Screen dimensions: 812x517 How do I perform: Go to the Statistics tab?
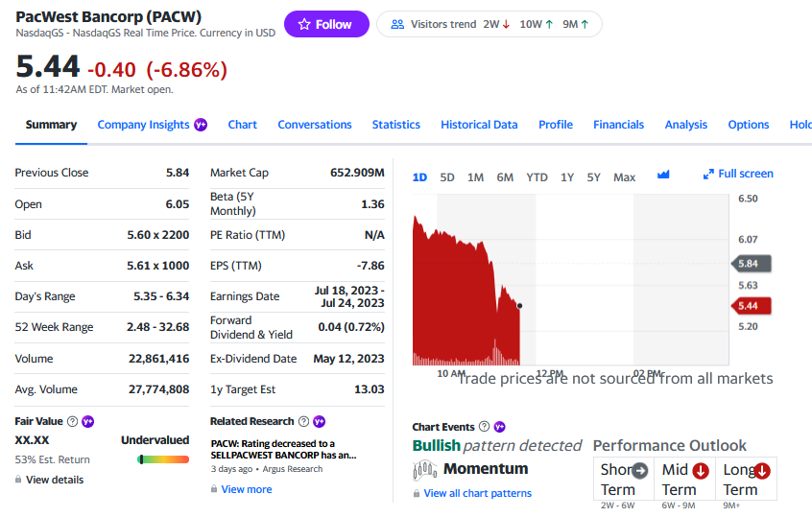coord(396,125)
